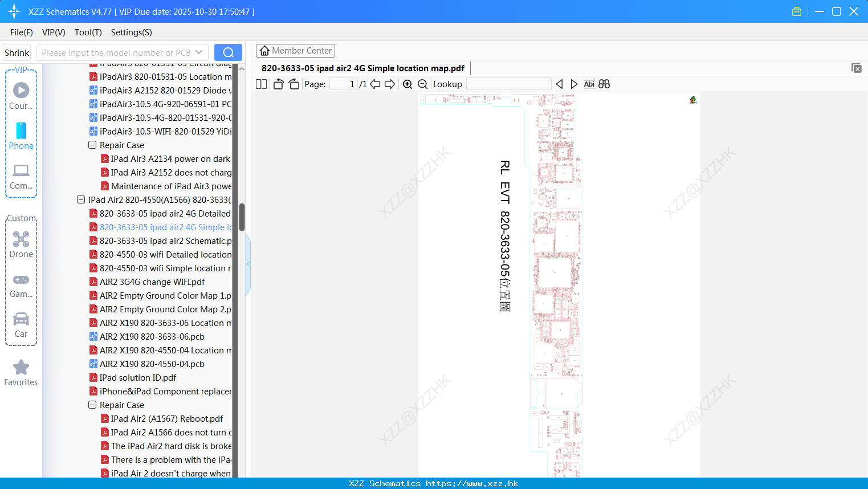Open IPad Air2 A1566 does not turn on
Screen dimensions: 868x489
166,433
